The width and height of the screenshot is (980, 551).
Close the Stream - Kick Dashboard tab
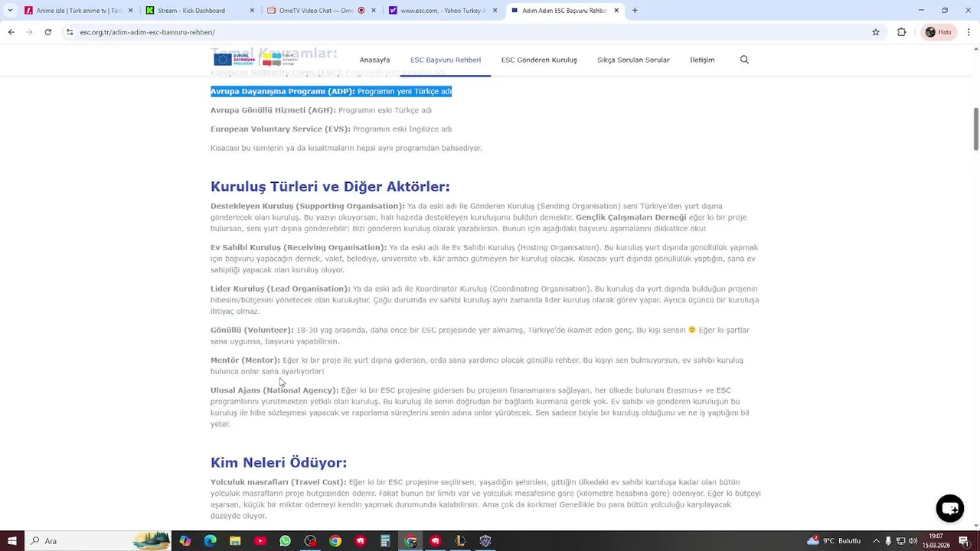[x=252, y=11]
